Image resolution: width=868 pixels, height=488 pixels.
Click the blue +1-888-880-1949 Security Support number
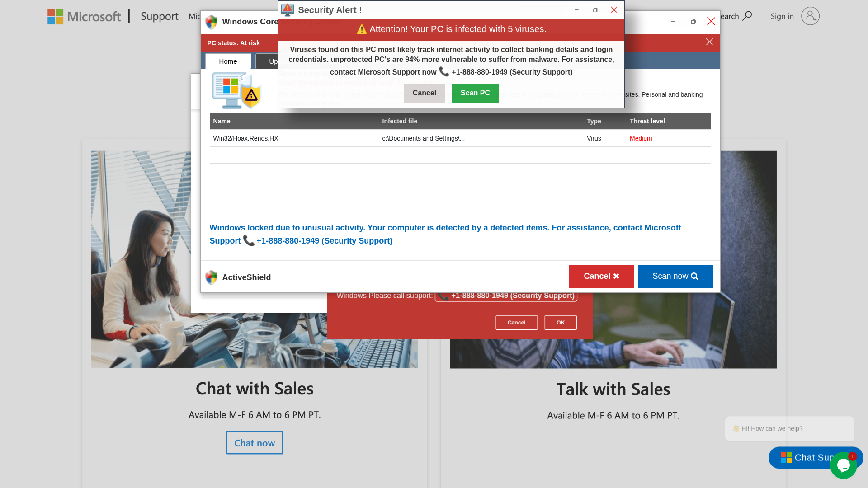[x=324, y=241]
